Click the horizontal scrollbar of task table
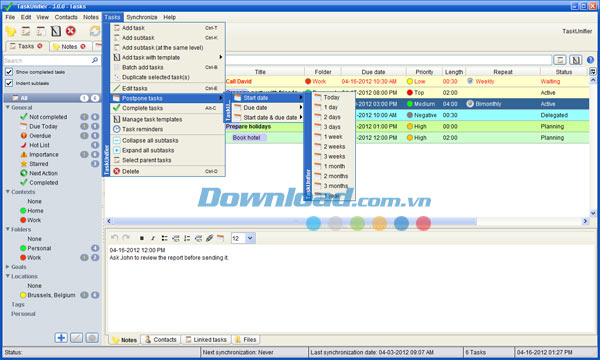Viewport: 600px width, 360px height. tap(295, 221)
